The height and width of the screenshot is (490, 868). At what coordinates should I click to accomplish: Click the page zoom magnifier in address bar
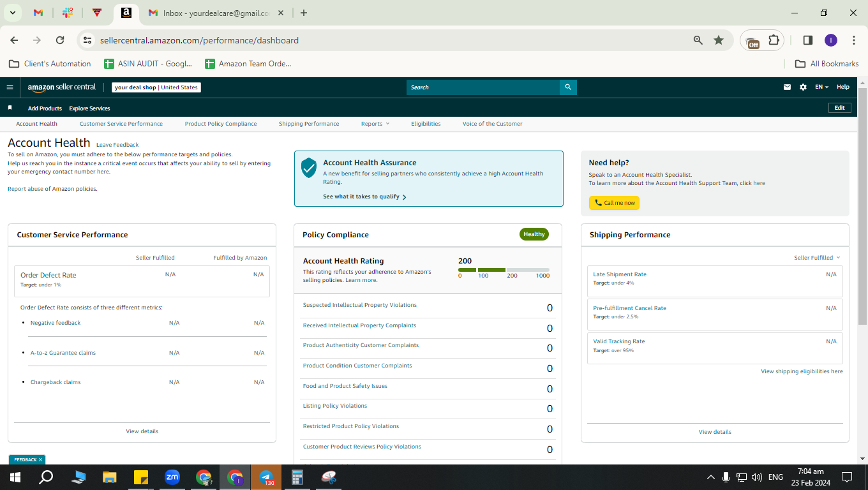[x=698, y=40]
